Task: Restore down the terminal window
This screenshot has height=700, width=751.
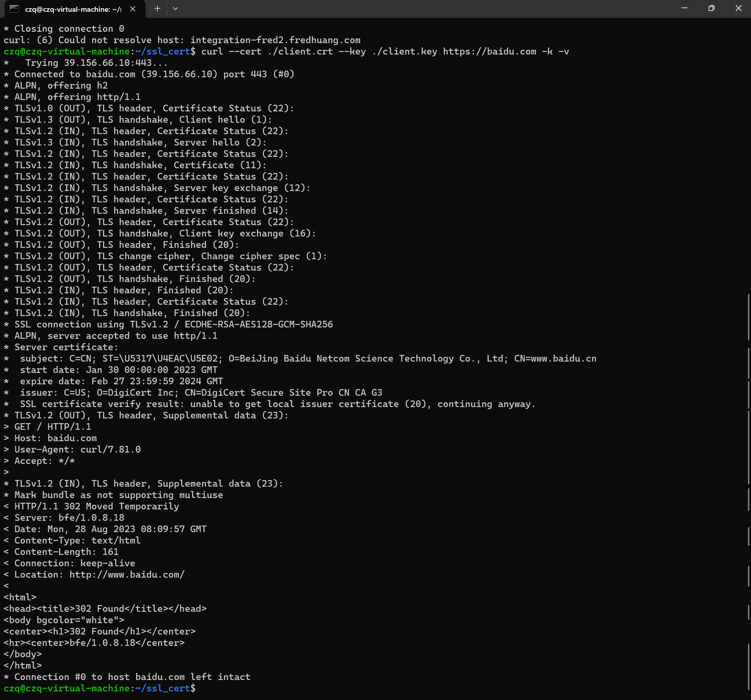Action: coord(711,8)
